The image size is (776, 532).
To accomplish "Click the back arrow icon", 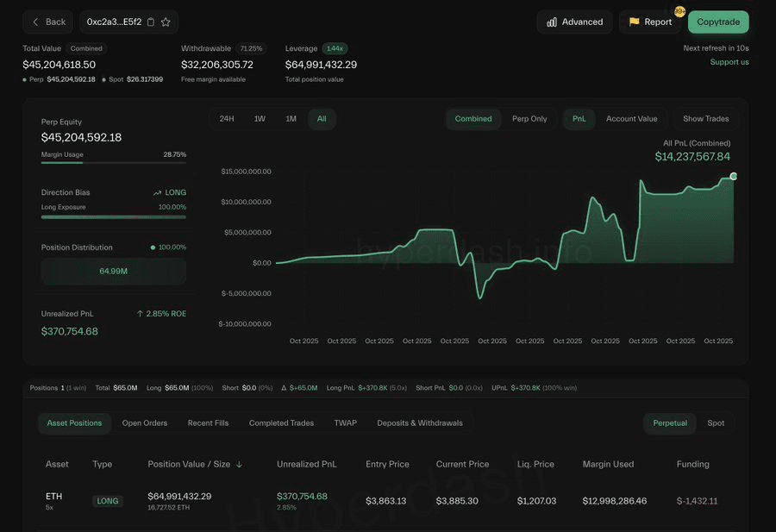I will [35, 22].
